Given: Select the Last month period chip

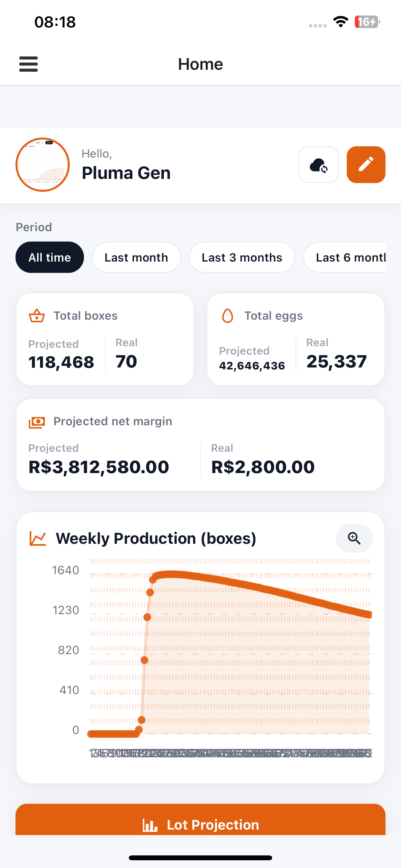Looking at the screenshot, I should [x=136, y=257].
